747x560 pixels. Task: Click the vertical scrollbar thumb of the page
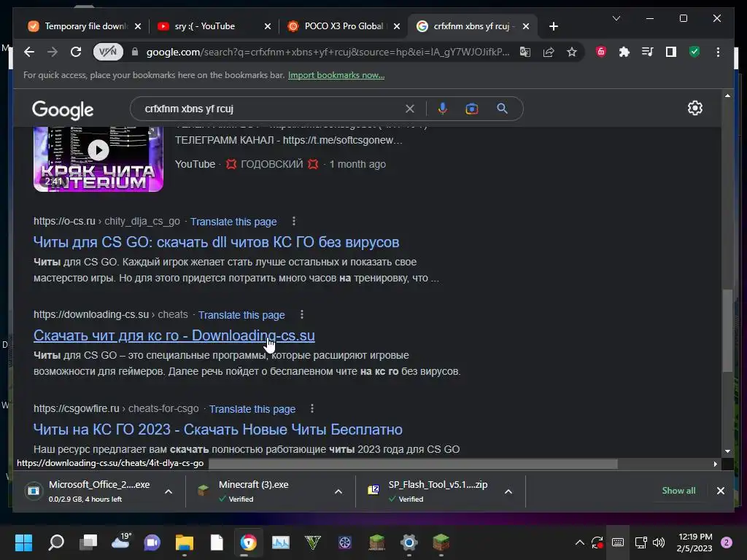pos(727,330)
